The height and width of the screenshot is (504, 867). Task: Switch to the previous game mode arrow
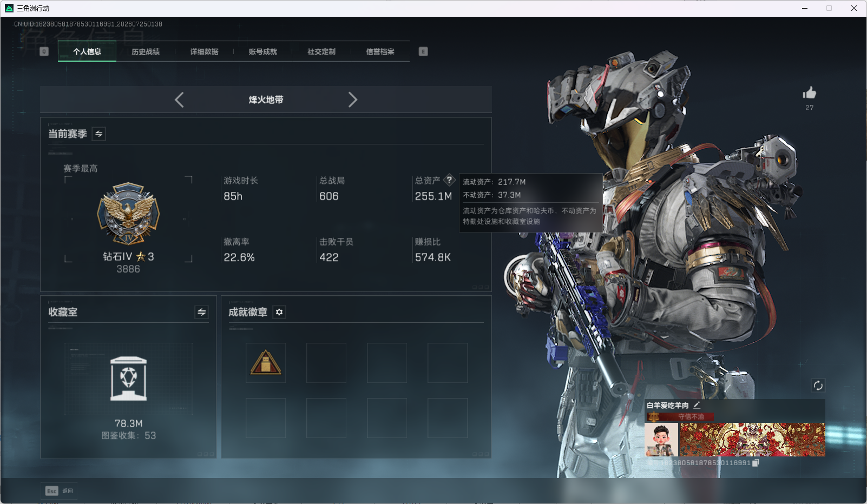pyautogui.click(x=179, y=100)
